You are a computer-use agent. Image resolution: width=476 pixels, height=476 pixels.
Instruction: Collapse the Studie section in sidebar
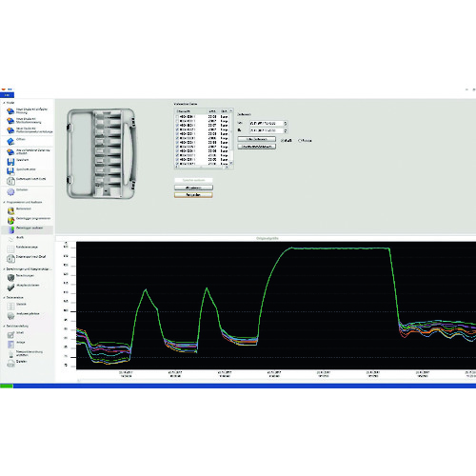tap(4, 103)
